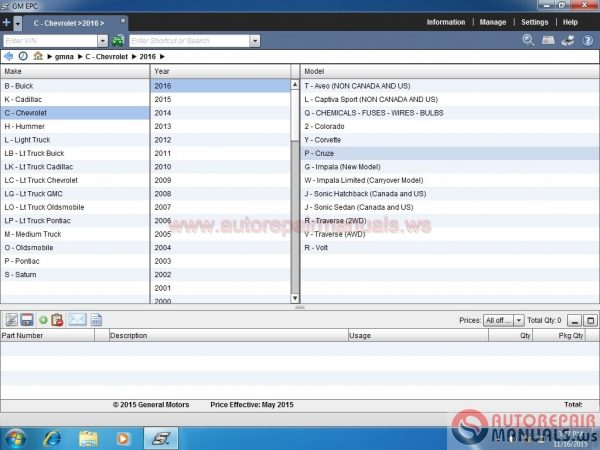
Task: Focus the Enter VIN field
Action: [50, 41]
